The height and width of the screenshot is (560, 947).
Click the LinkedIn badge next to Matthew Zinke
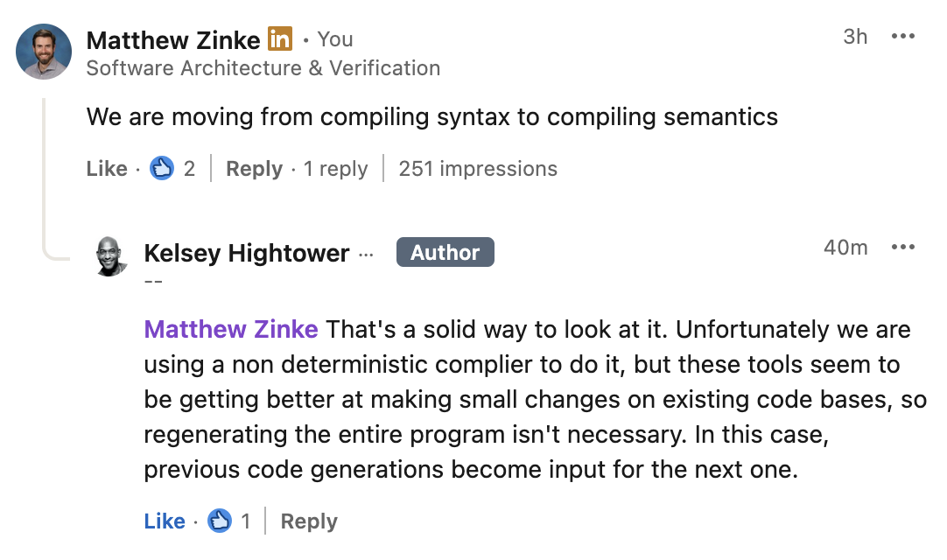coord(279,38)
